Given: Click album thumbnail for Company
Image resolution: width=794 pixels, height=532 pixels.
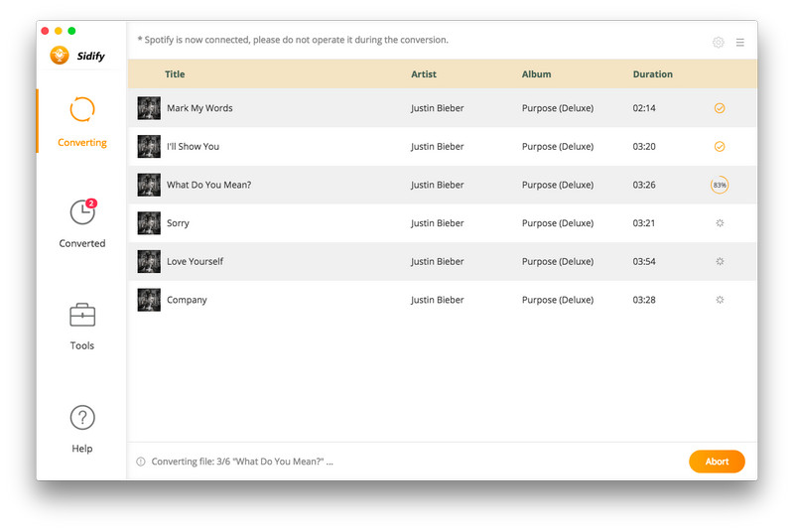Looking at the screenshot, I should click(x=149, y=300).
